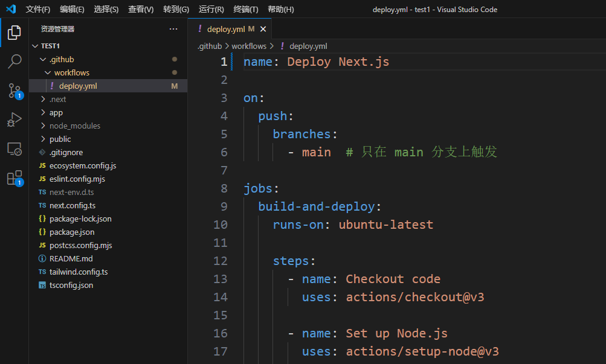Open the Explorer view in activity bar
The image size is (606, 364).
15,33
